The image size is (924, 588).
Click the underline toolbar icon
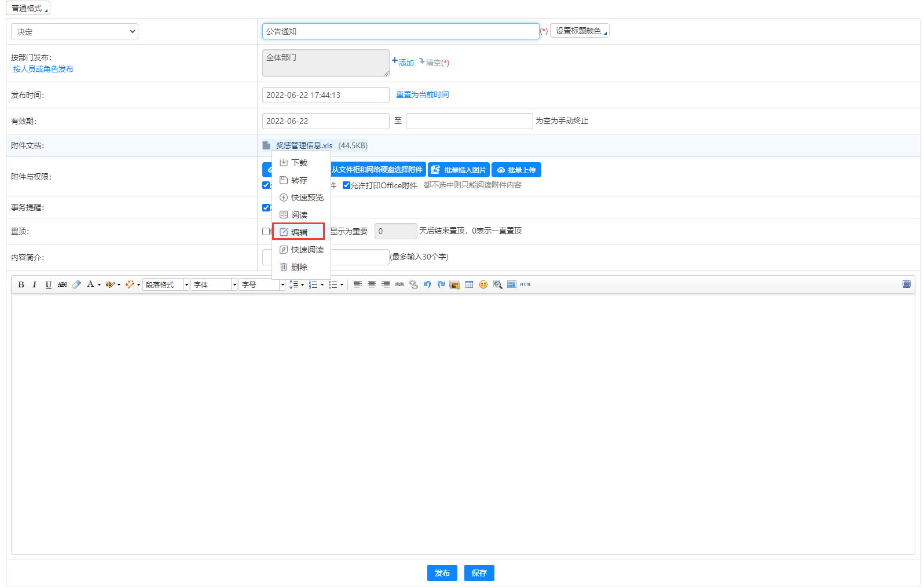point(49,284)
